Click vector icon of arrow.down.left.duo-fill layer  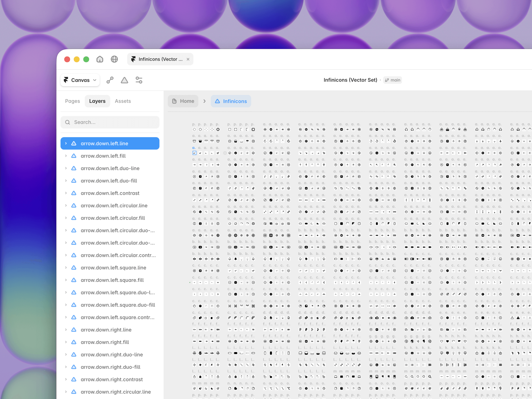coord(74,181)
